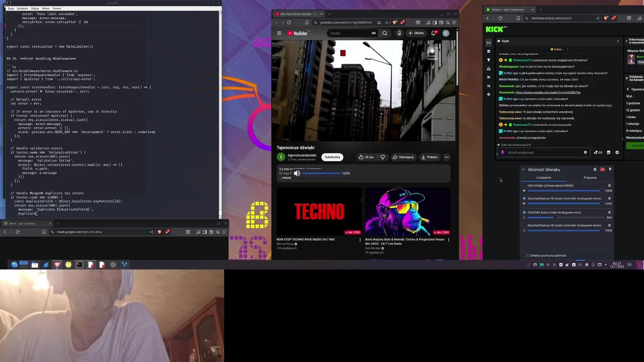This screenshot has height=362, width=644.
Task: Adjust the HDA NVidia HDMI volume slider
Action: pyautogui.click(x=566, y=191)
